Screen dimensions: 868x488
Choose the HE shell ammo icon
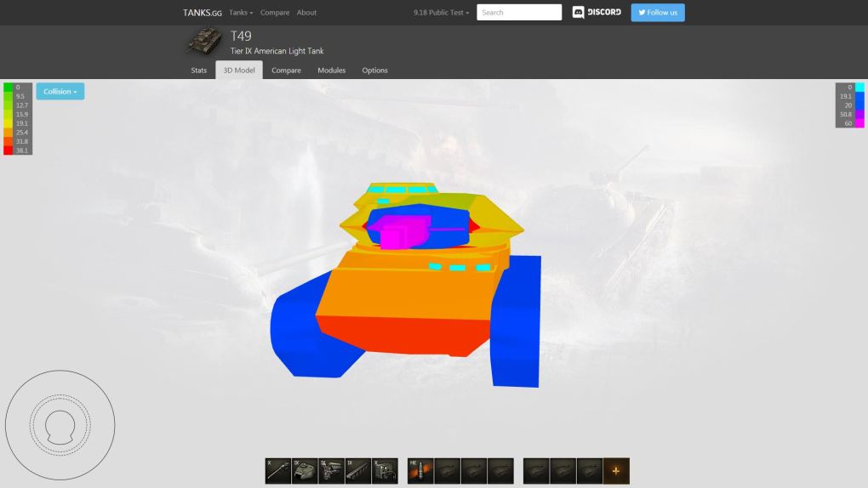point(420,470)
